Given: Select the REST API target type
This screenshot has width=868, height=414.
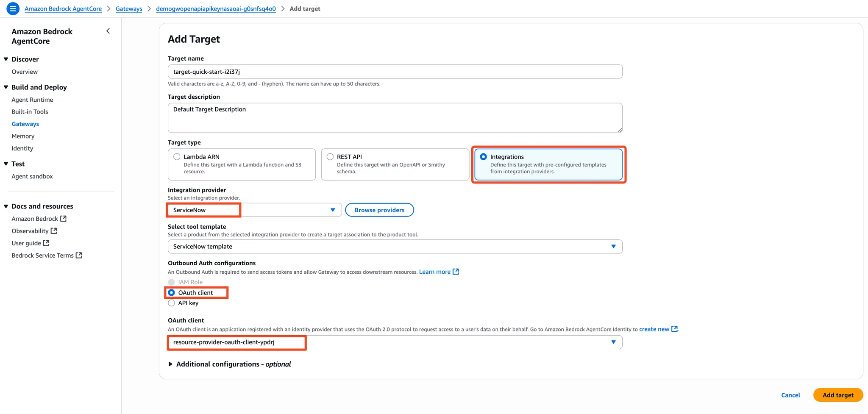Looking at the screenshot, I should coord(395,164).
